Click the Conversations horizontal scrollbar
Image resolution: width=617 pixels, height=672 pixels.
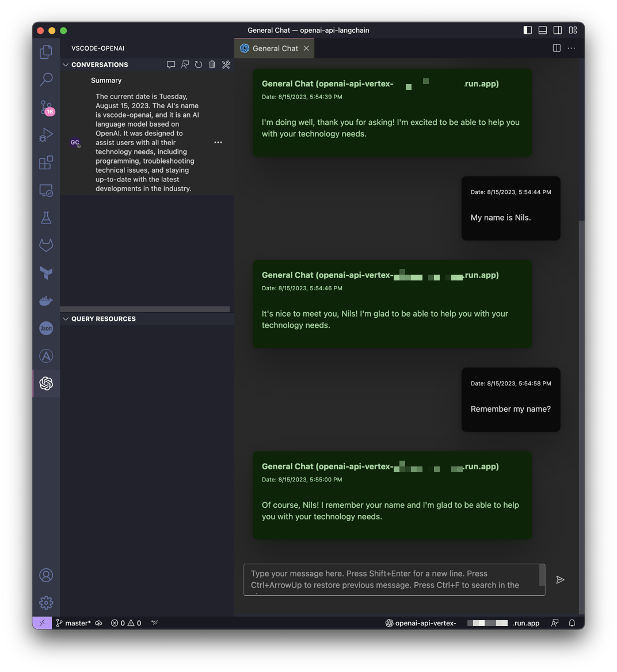[145, 309]
